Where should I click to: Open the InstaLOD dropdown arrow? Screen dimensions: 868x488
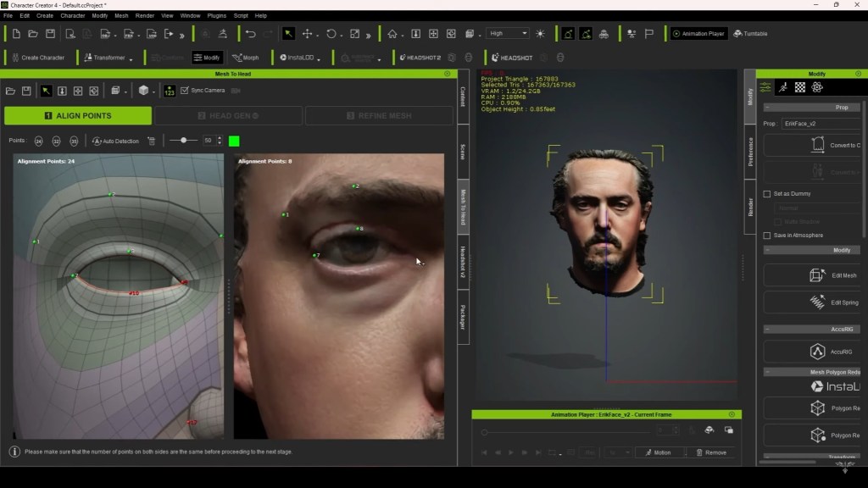[x=319, y=59]
